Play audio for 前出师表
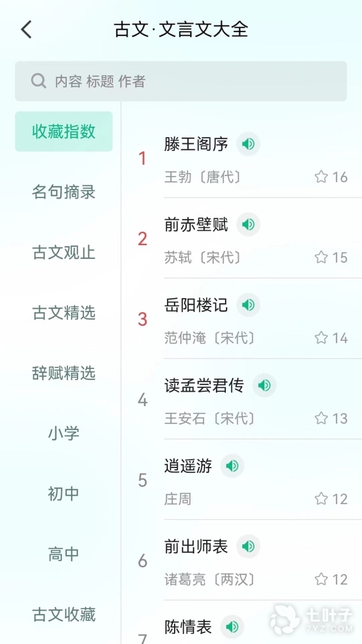362x644 pixels. (x=248, y=546)
